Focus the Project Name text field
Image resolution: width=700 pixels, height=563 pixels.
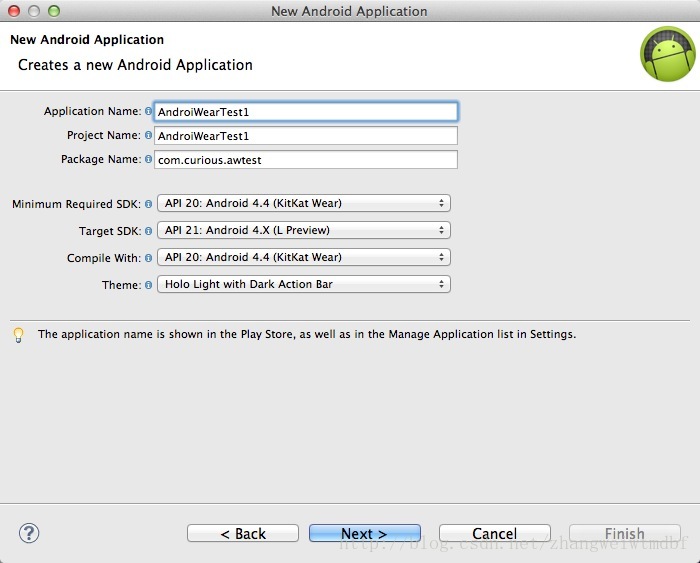point(306,135)
